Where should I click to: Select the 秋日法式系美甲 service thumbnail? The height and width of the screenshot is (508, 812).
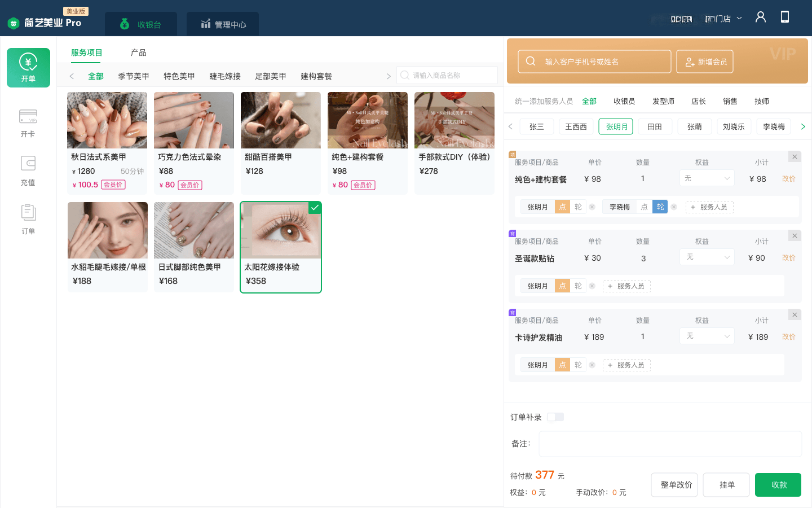click(107, 120)
